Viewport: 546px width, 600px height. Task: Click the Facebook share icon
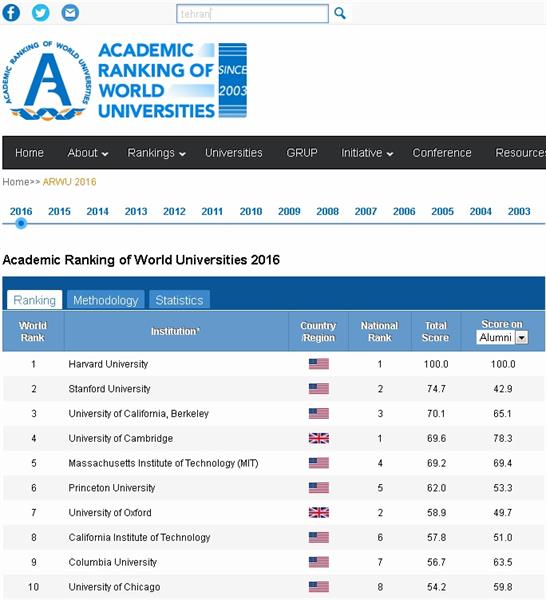[11, 13]
